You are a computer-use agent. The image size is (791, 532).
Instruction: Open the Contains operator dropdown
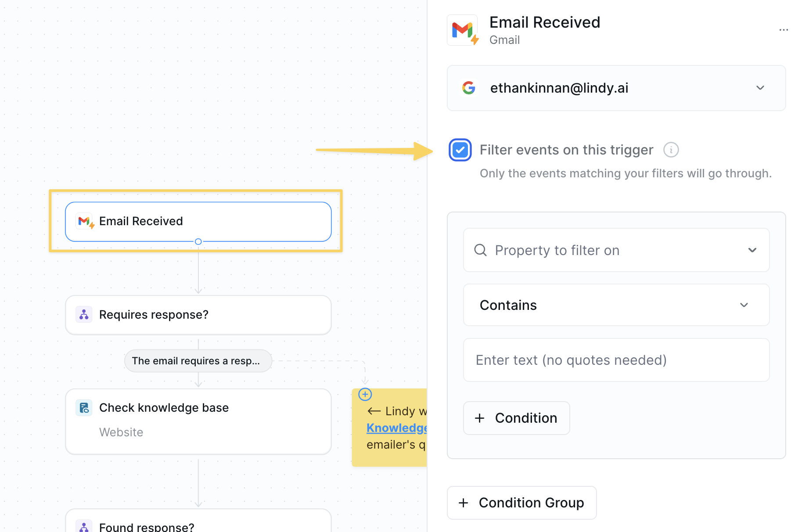coord(616,305)
